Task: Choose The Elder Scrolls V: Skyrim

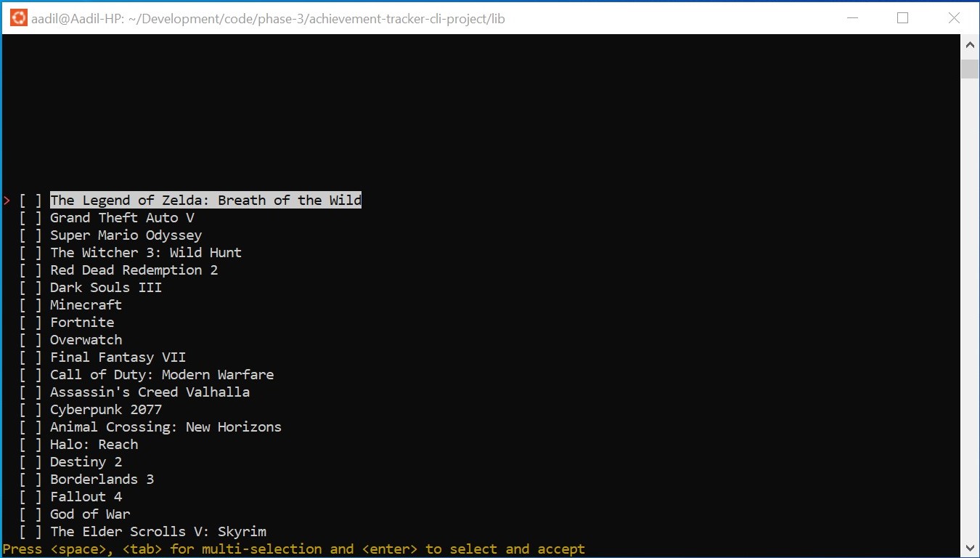Action: coord(158,532)
